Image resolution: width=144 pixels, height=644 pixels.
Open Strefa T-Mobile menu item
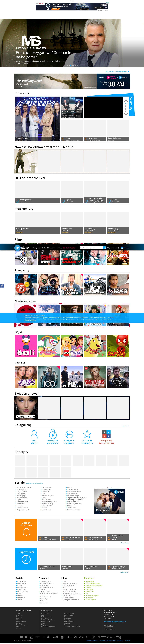point(69,248)
